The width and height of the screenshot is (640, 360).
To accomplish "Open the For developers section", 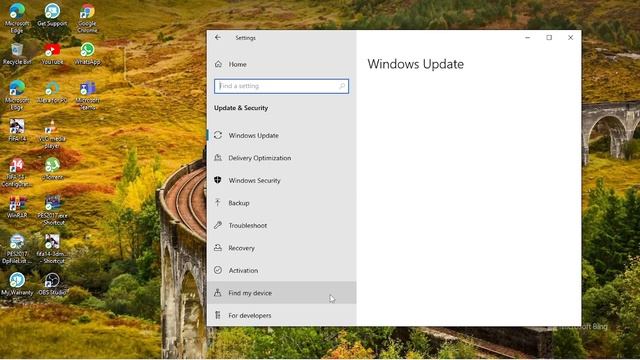I will coord(282,315).
